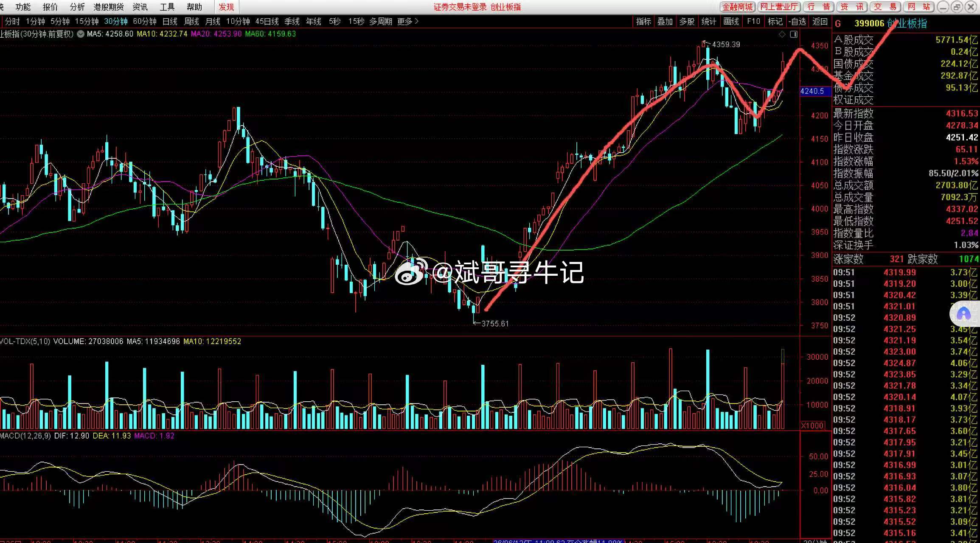Click the floating assistant icon

point(963,314)
